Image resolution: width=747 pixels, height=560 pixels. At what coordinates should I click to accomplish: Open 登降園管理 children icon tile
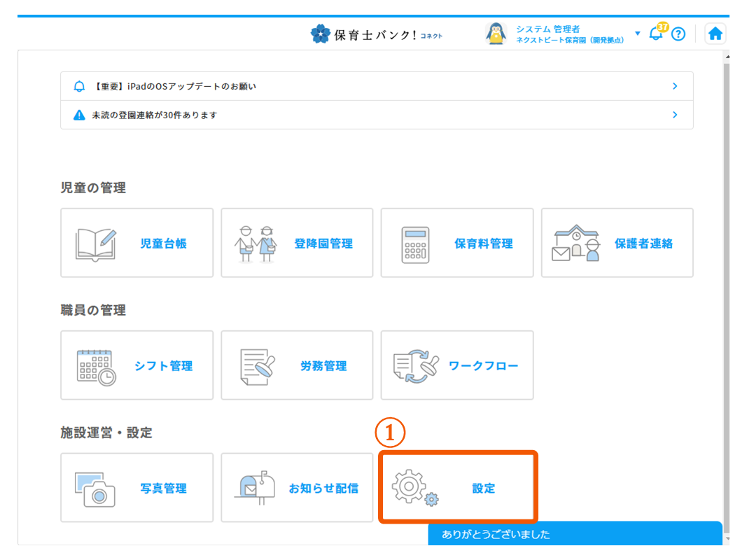click(x=297, y=243)
